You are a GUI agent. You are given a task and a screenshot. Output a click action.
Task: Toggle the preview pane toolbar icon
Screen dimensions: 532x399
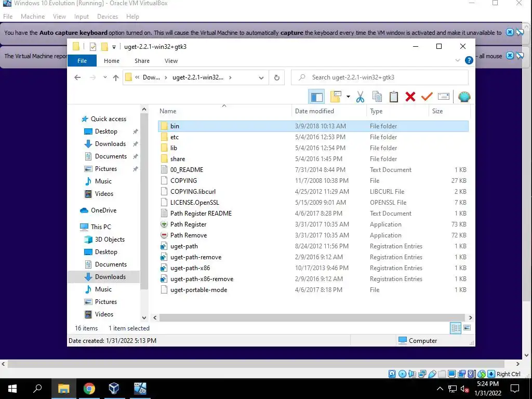point(316,97)
